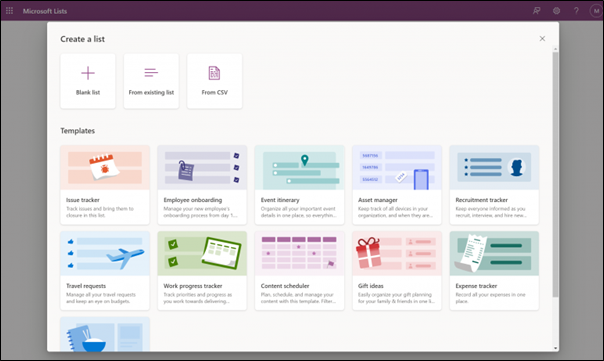Click Travel requests description text

click(x=101, y=298)
